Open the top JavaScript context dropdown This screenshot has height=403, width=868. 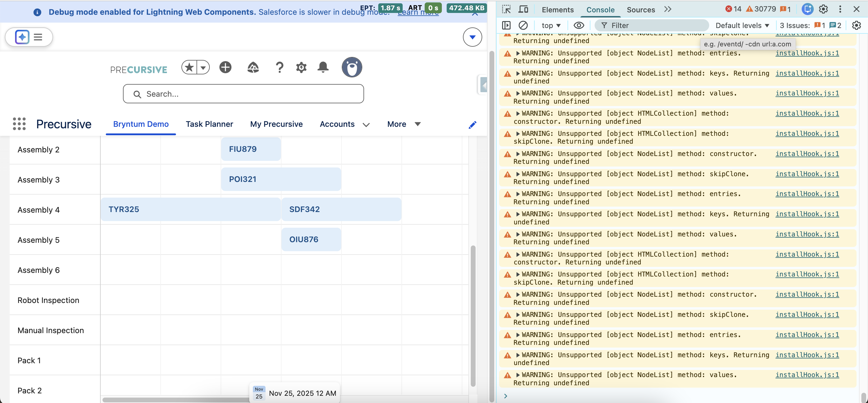click(x=551, y=25)
